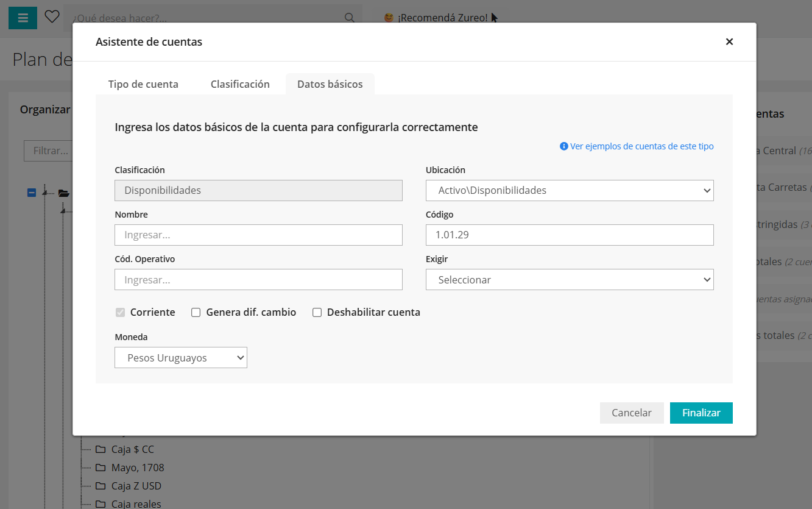Click the search magnifier icon

[350, 18]
